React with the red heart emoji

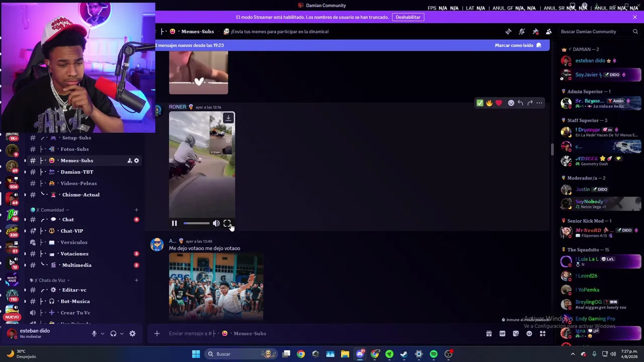(x=499, y=103)
